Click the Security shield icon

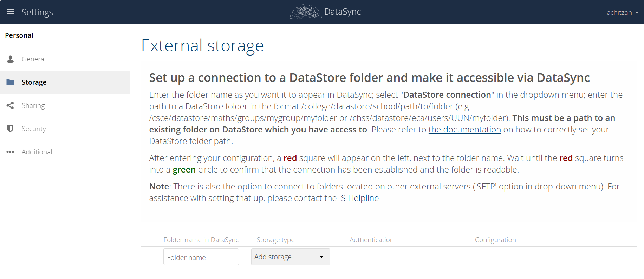pyautogui.click(x=11, y=129)
